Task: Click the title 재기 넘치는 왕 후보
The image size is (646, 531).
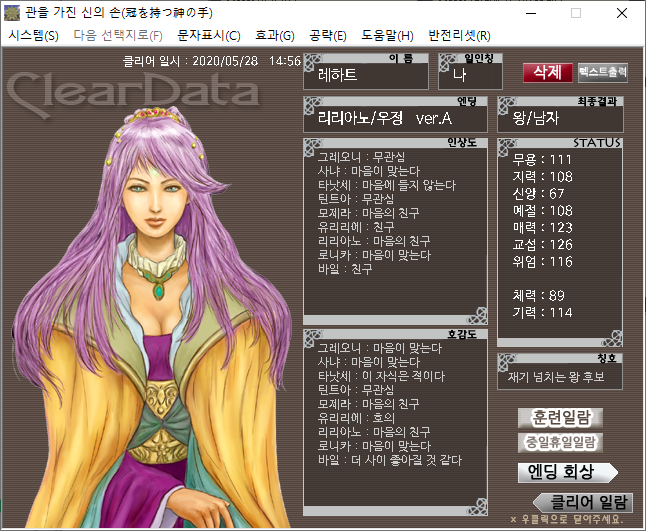Action: coord(556,377)
